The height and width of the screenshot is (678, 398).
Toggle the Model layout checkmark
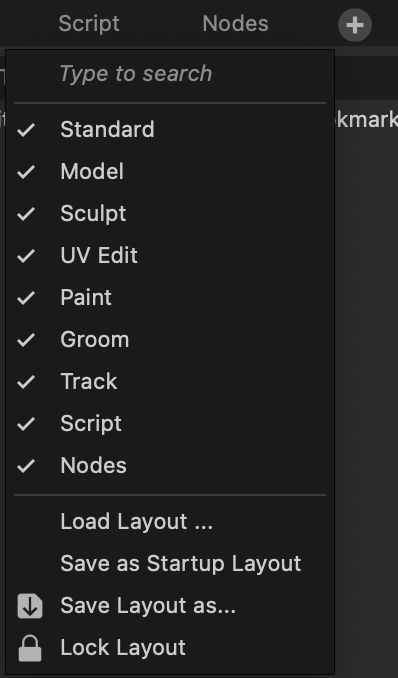click(x=170, y=171)
